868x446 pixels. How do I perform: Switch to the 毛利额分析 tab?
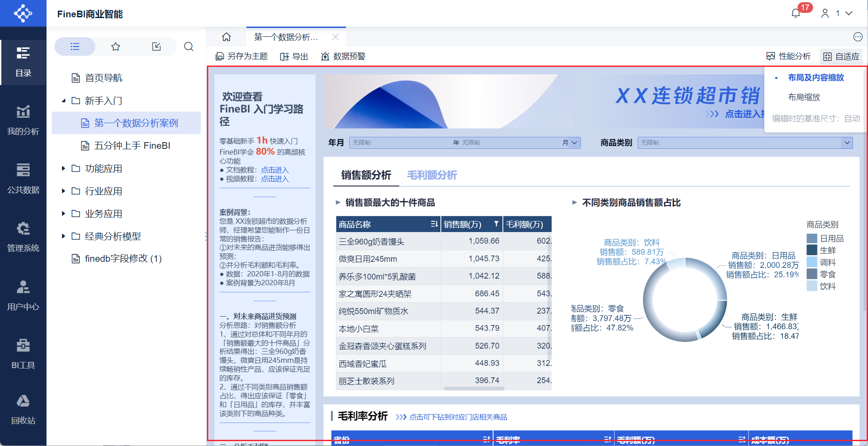(x=432, y=175)
